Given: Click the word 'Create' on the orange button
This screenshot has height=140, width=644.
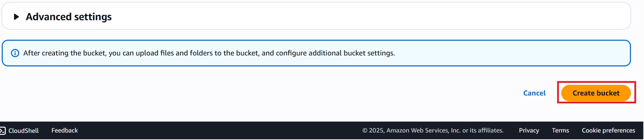Looking at the screenshot, I should click(x=584, y=93).
